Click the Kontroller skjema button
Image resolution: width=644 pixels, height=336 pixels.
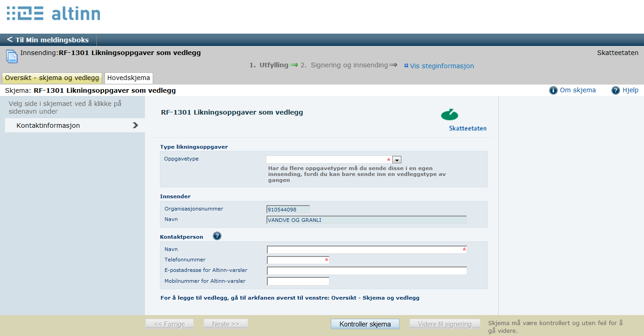coord(365,324)
